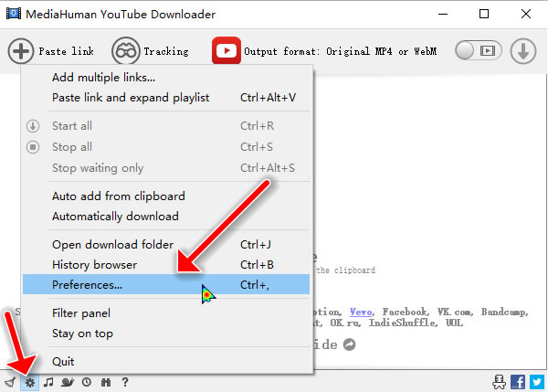Click the gear settings icon in status bar
The image size is (548, 392).
[30, 382]
